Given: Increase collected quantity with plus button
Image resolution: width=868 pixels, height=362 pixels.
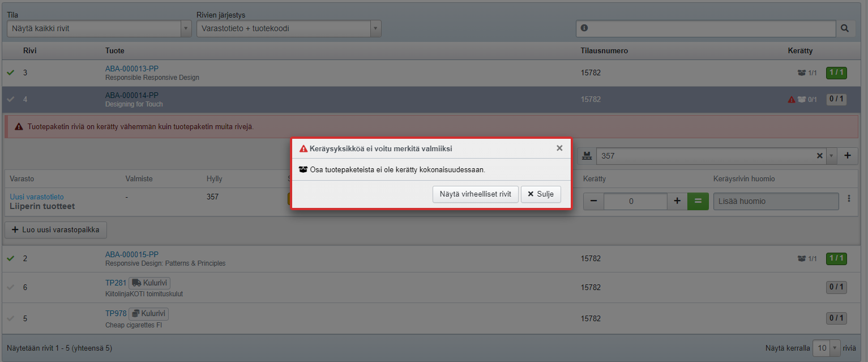Looking at the screenshot, I should (x=677, y=201).
